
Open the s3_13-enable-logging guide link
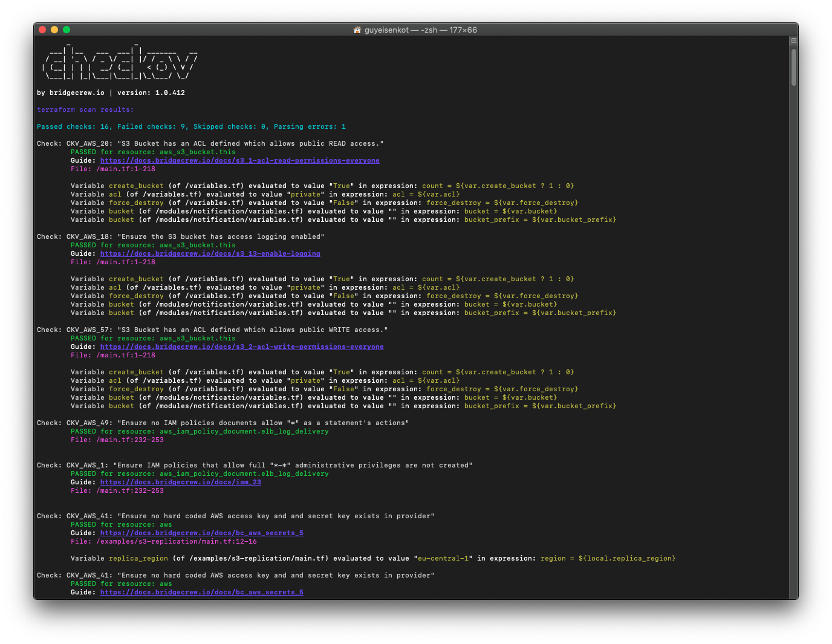[210, 253]
